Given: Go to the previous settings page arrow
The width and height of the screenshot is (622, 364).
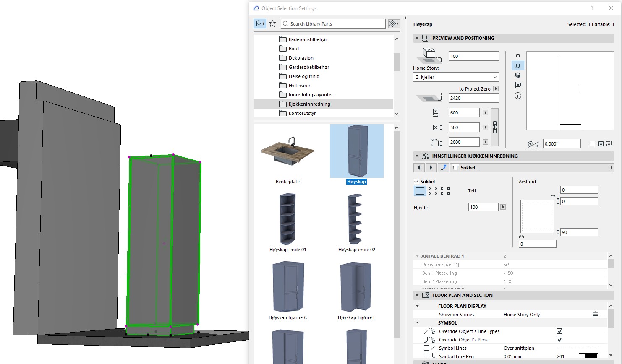Looking at the screenshot, I should click(x=419, y=168).
